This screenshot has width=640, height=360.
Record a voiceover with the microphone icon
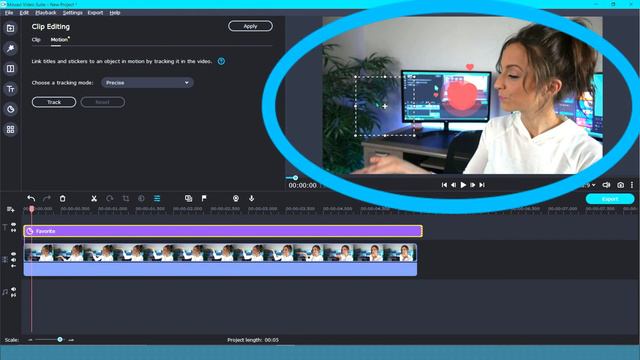coord(251,198)
